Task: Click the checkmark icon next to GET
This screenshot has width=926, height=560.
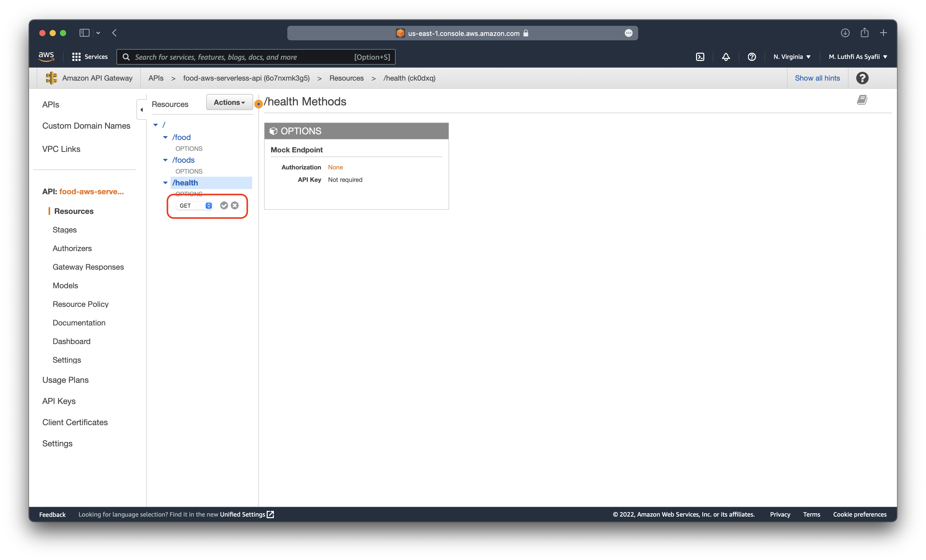Action: tap(224, 205)
